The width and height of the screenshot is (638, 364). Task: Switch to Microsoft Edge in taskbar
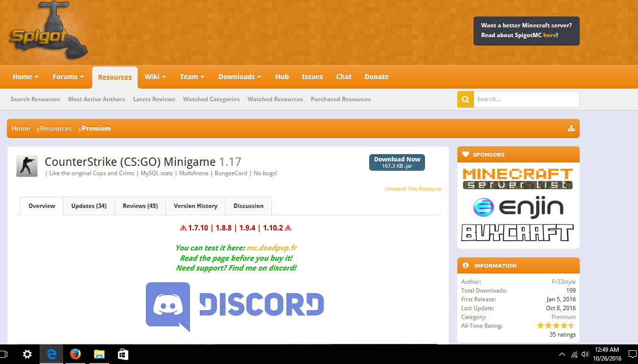click(x=51, y=354)
